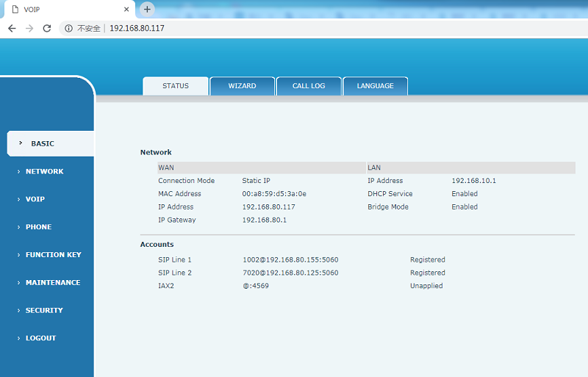Screen dimensions: 588x377
Task: Open the WIZARD tab
Action: coord(242,86)
